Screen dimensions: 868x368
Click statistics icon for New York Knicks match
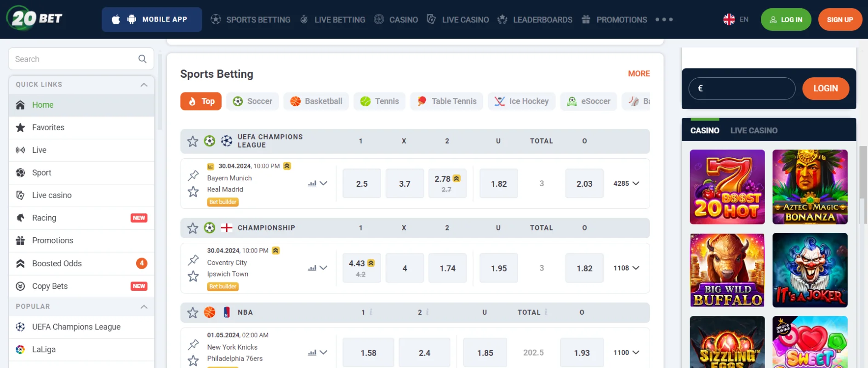(312, 352)
